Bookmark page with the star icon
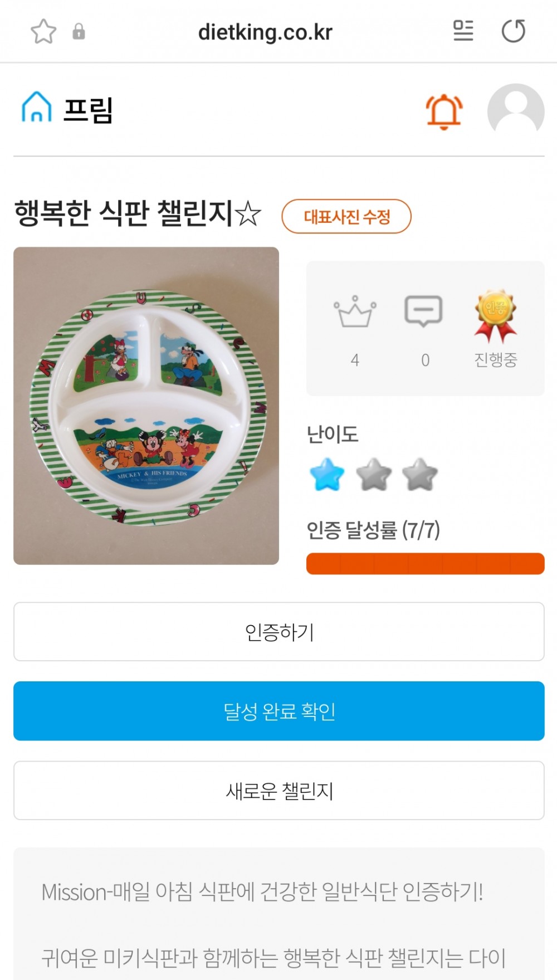 click(43, 31)
